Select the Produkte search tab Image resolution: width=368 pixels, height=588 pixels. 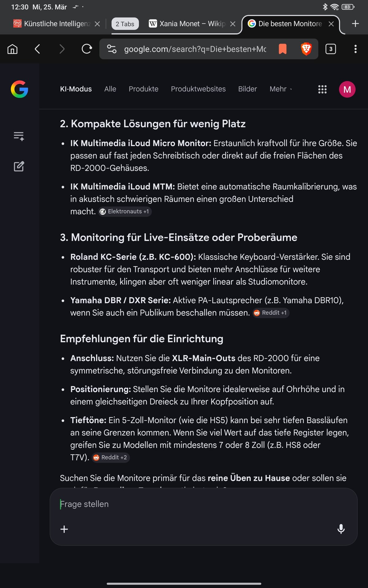[144, 89]
